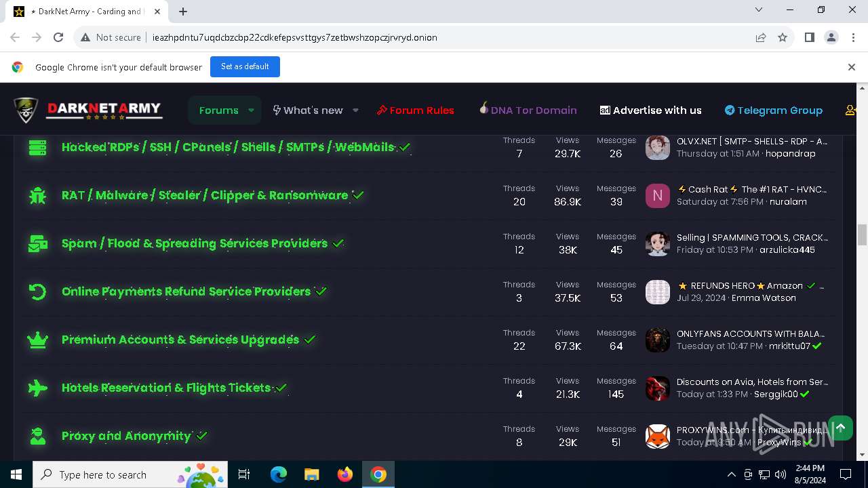868x488 pixels.
Task: Open the What's new menu item
Action: 308,110
